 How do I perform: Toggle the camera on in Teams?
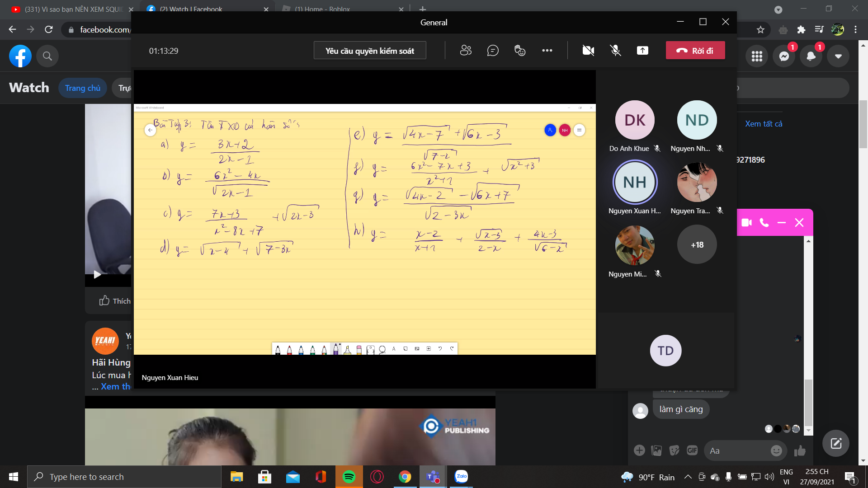(x=588, y=51)
